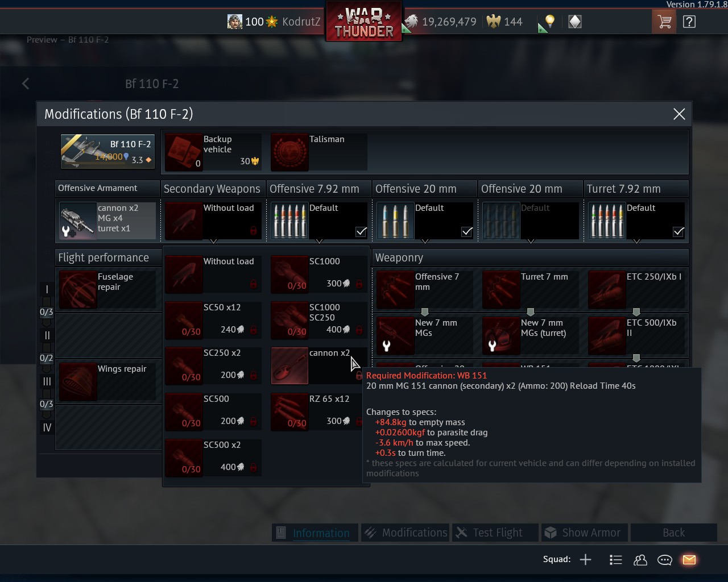Open the mail envelope icon
The height and width of the screenshot is (582, 728).
(689, 560)
